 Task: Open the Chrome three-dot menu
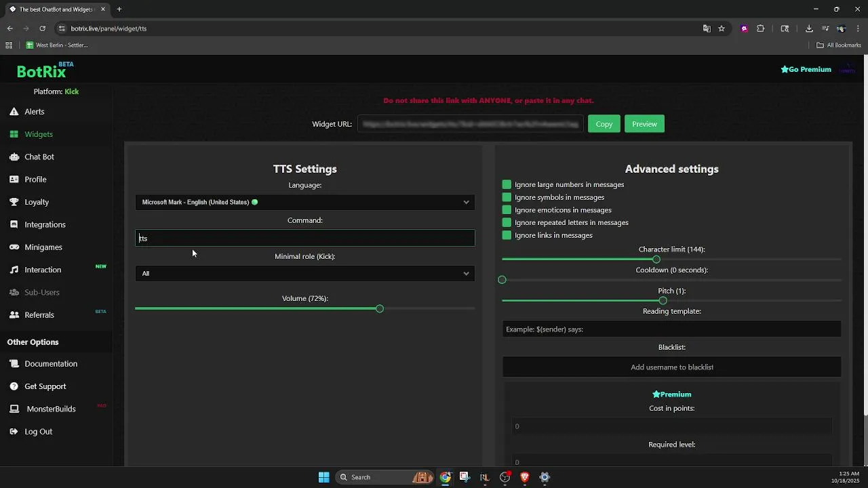tap(859, 28)
